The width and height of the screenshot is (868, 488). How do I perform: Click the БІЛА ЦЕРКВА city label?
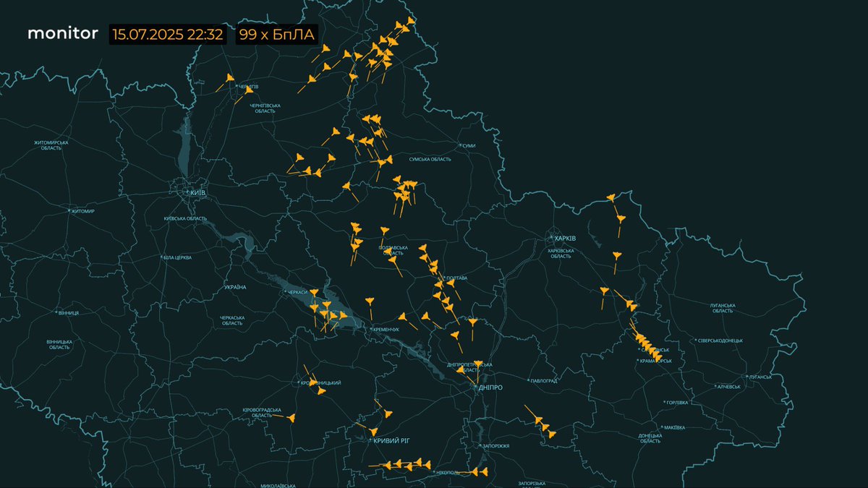point(178,257)
